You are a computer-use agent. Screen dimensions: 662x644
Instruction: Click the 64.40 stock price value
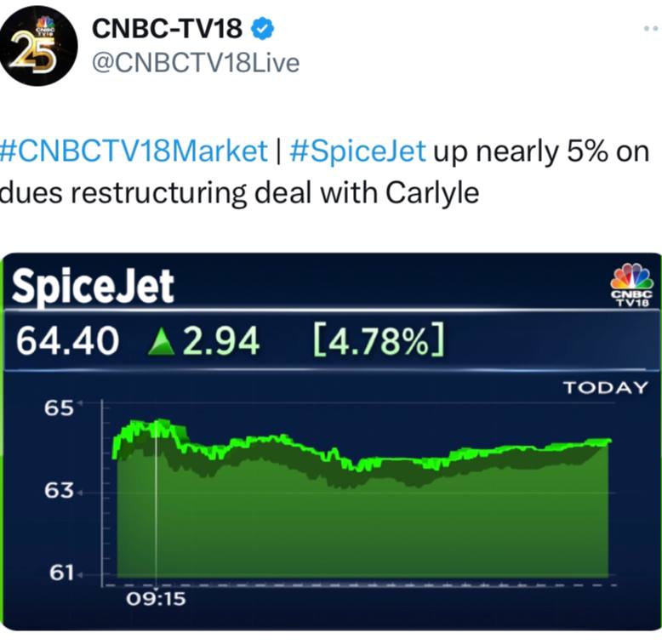point(67,341)
